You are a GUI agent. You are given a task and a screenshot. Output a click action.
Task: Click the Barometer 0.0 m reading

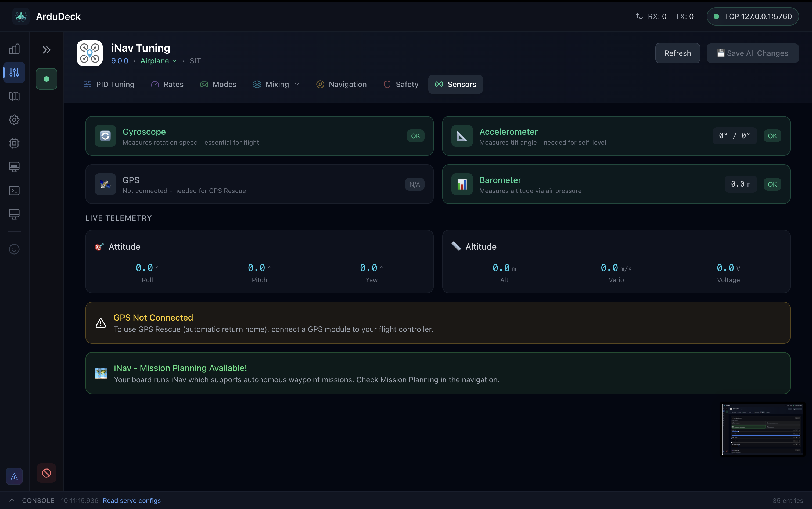pos(741,184)
